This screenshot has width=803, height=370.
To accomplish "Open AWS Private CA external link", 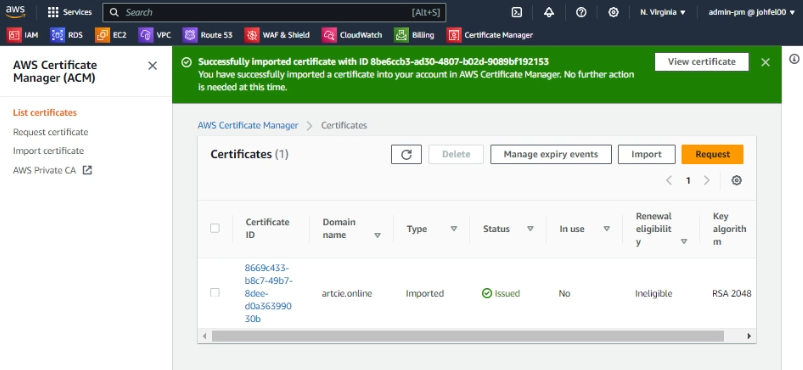I will tap(52, 171).
